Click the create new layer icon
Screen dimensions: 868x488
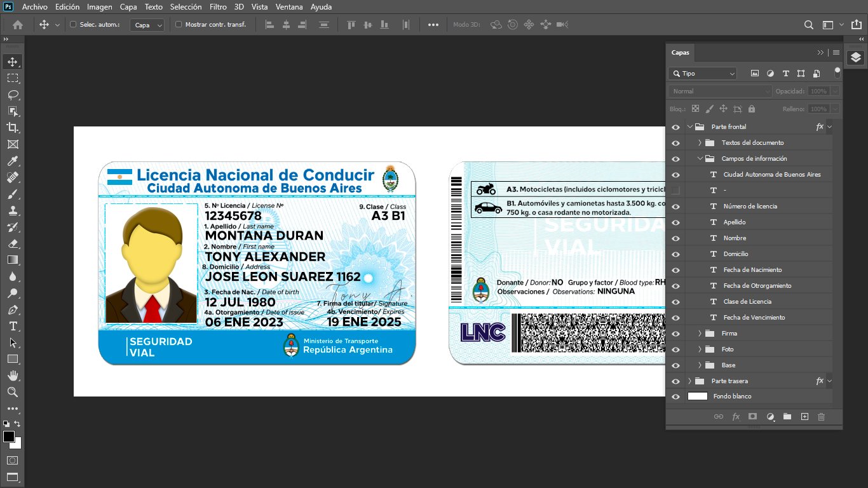pyautogui.click(x=804, y=417)
